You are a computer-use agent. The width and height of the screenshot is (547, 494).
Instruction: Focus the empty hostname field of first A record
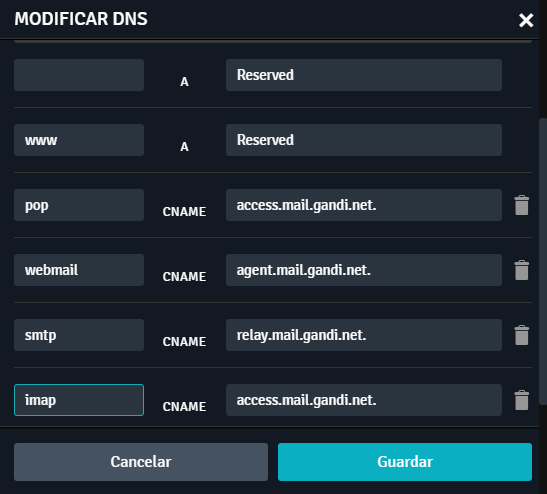pos(79,75)
